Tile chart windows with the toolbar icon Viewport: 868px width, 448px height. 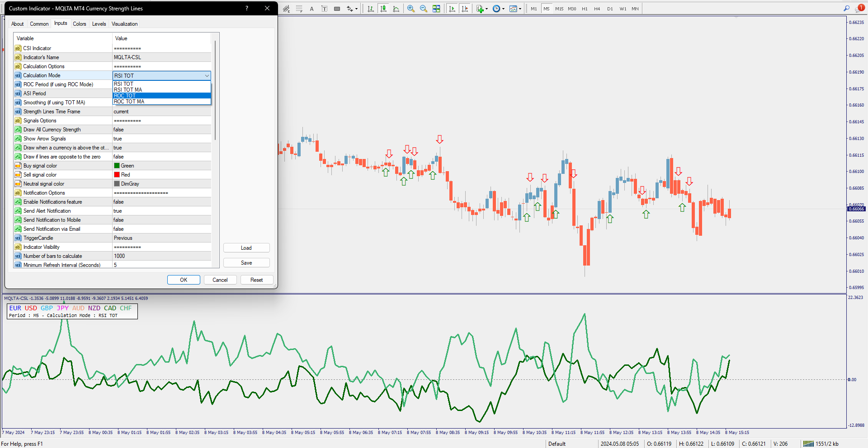(x=436, y=9)
